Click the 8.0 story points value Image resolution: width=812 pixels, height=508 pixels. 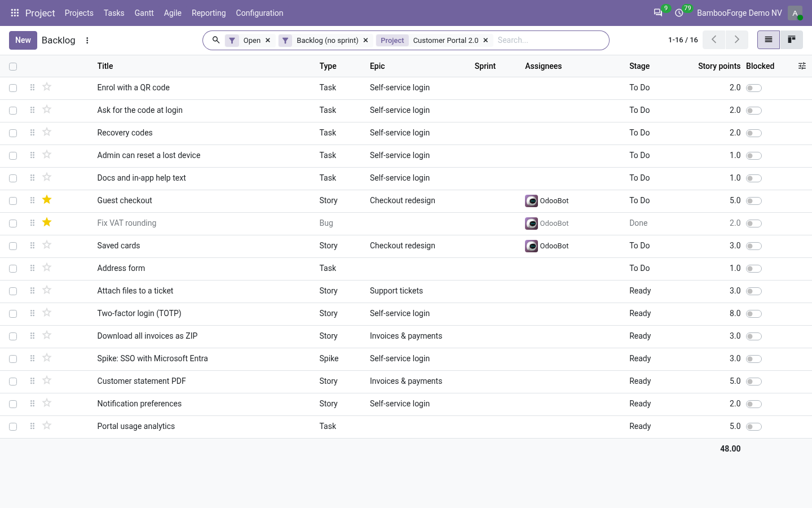(735, 313)
